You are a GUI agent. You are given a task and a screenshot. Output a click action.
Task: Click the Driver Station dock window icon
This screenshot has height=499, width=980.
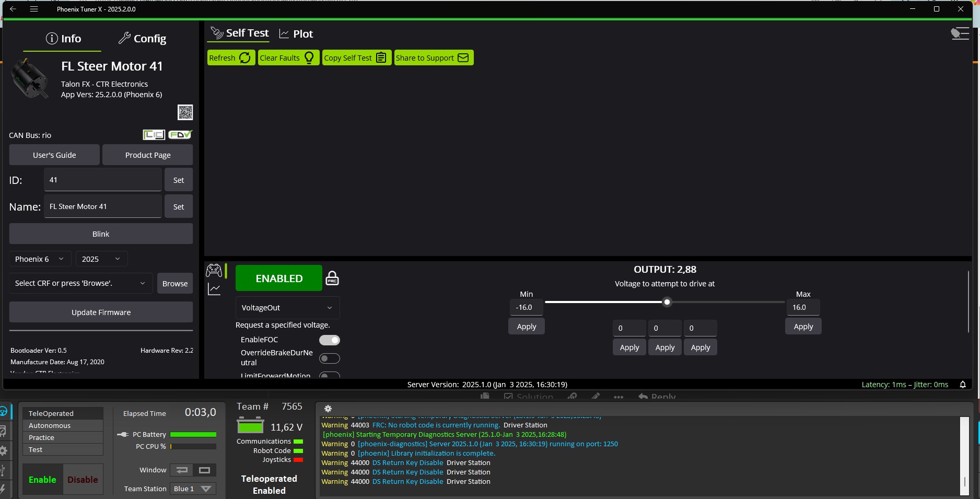click(182, 470)
